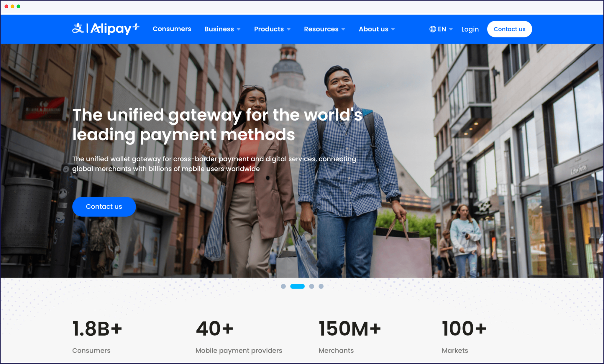
Task: Click the Contact us button in the navbar
Action: [x=509, y=29]
